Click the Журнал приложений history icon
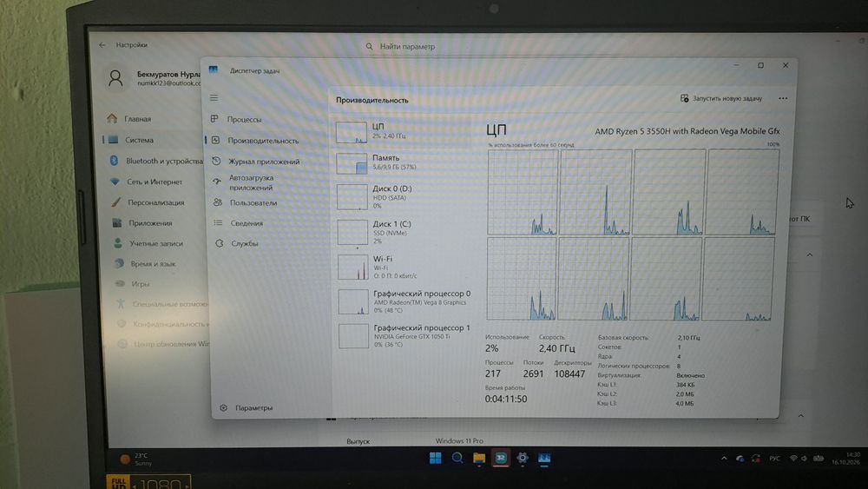 pyautogui.click(x=216, y=162)
